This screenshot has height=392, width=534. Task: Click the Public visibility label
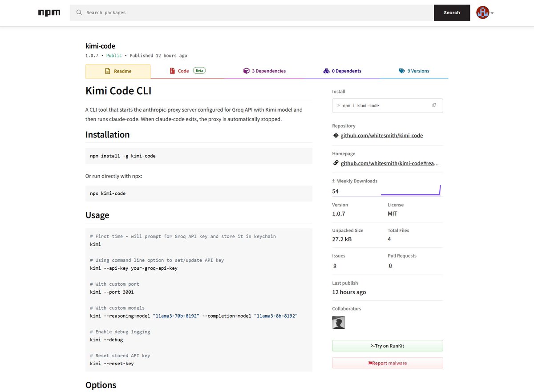(114, 56)
